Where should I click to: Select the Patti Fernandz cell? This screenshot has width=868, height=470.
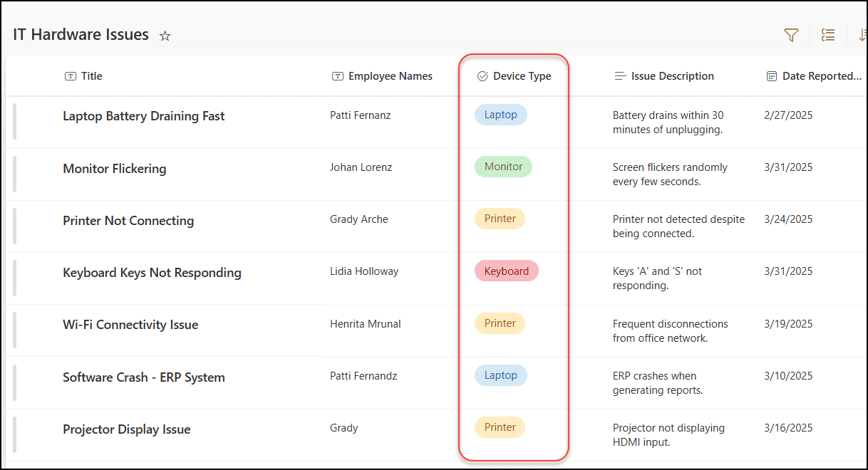(x=363, y=376)
